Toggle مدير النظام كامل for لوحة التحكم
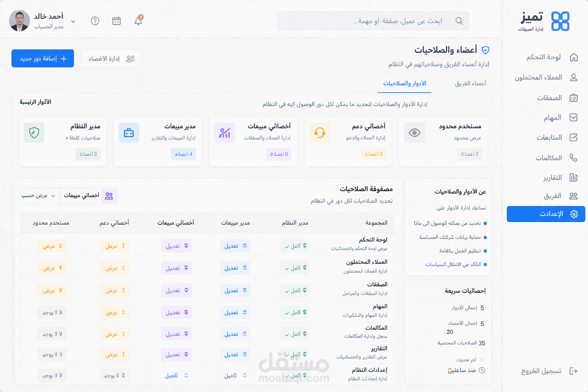The height and width of the screenshot is (392, 588). coord(295,246)
